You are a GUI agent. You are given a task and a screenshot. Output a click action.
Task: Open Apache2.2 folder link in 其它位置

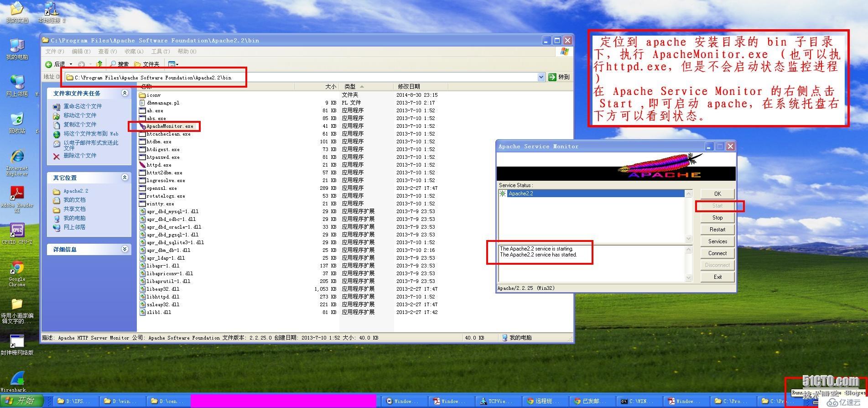(x=76, y=191)
